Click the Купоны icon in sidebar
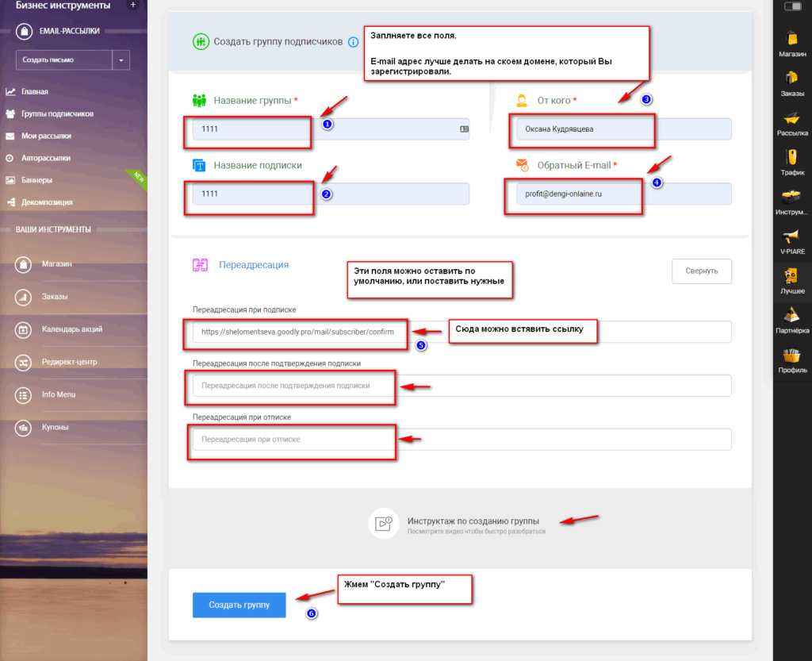The image size is (812, 661). click(23, 428)
